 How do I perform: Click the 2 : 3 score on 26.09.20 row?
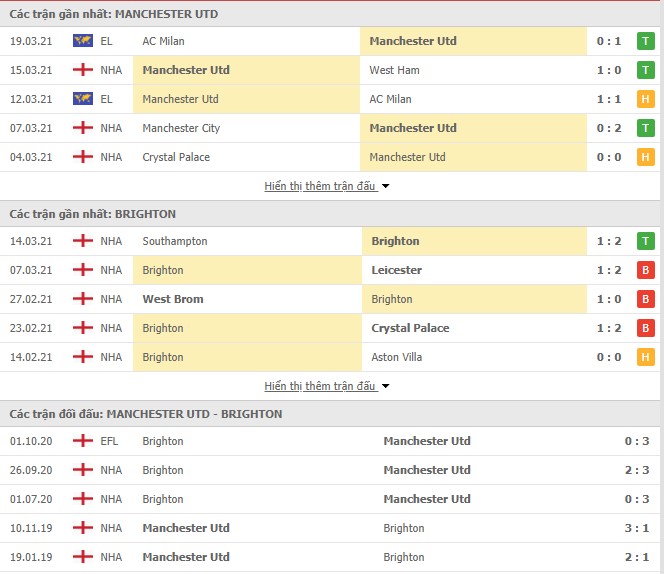pyautogui.click(x=637, y=470)
